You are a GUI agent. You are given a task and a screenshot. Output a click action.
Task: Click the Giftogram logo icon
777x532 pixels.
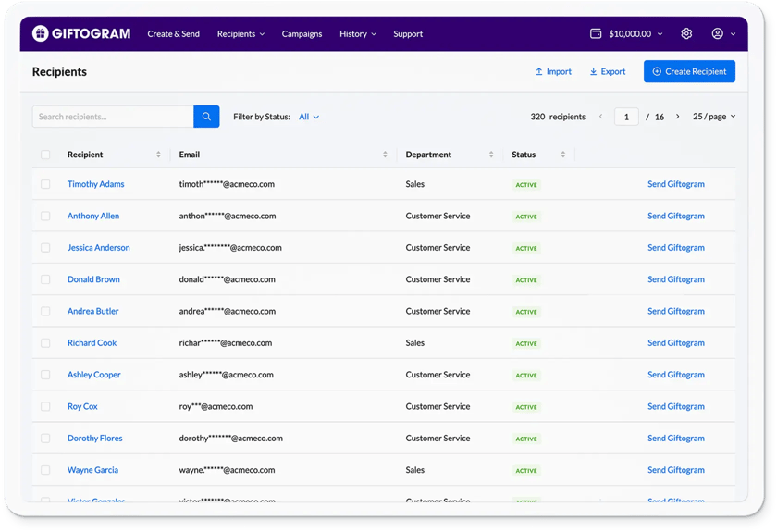40,34
